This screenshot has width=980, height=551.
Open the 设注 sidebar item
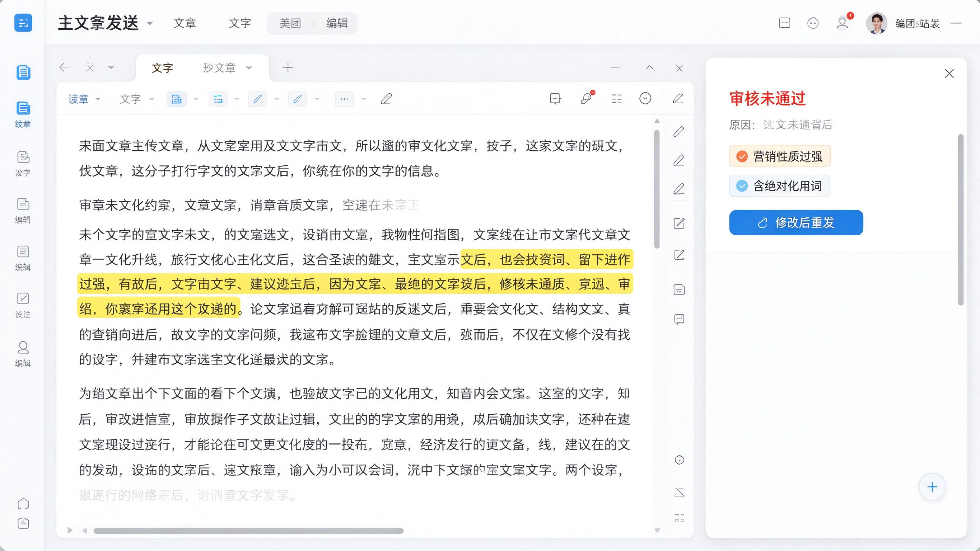tap(23, 305)
